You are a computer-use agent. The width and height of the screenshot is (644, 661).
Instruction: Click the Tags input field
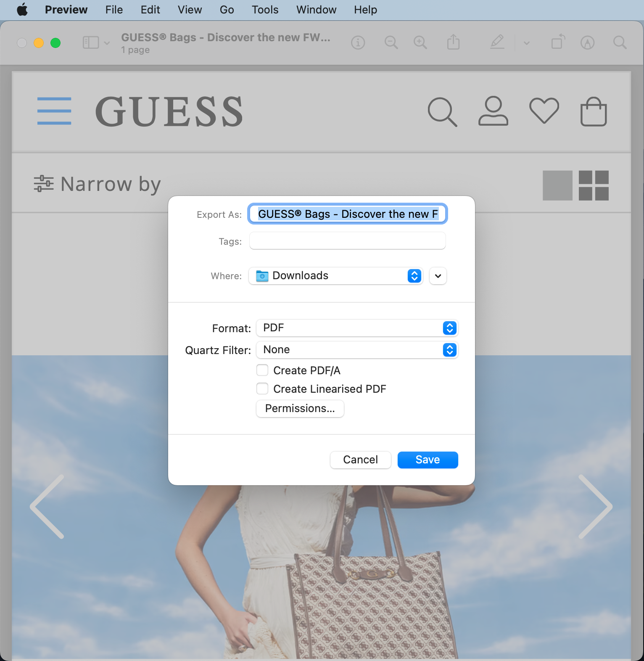[348, 241]
